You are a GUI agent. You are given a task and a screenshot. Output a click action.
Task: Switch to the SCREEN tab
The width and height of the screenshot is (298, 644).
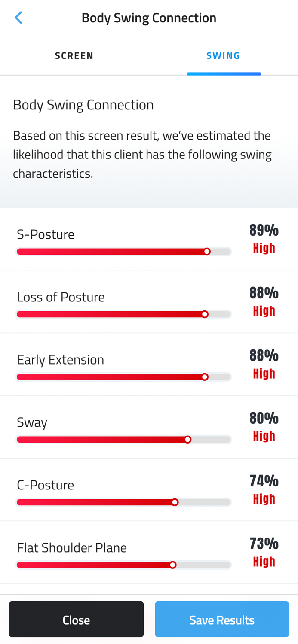[x=74, y=55]
